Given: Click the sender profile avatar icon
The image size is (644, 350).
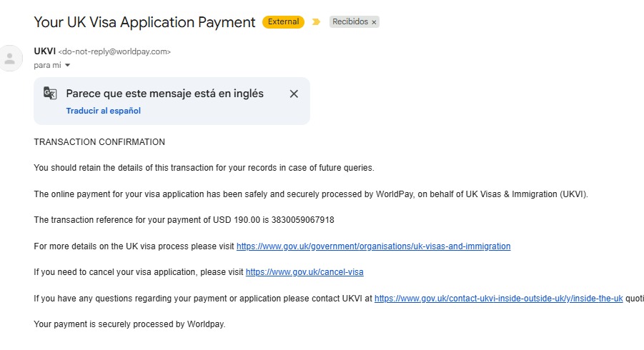Looking at the screenshot, I should click(10, 59).
